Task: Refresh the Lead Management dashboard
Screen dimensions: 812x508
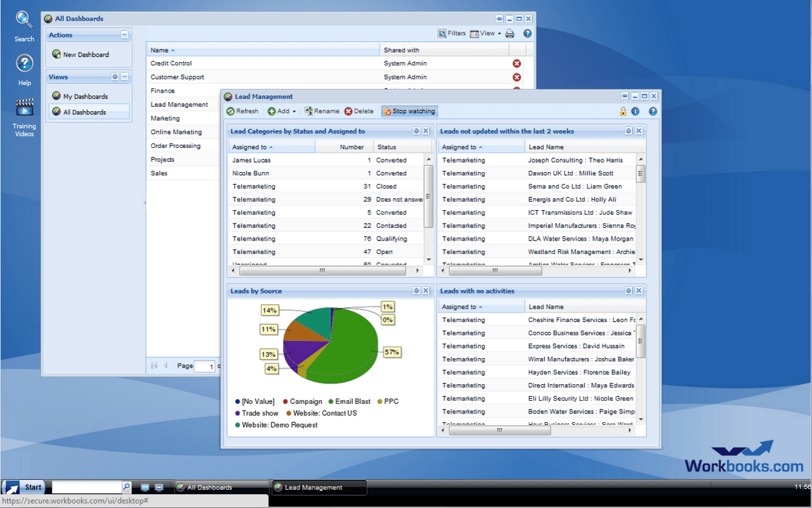Action: coord(242,110)
